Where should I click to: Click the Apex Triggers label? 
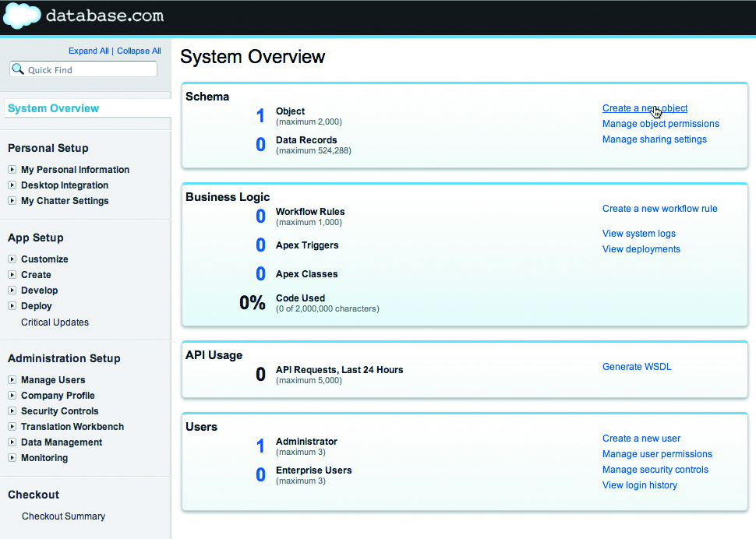(307, 245)
